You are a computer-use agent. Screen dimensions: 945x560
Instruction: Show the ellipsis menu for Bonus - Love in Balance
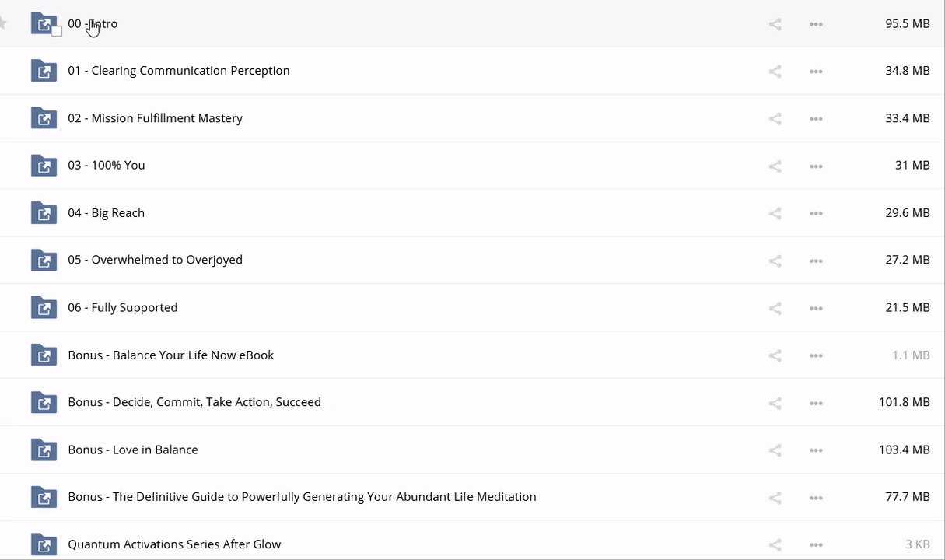[x=815, y=450]
